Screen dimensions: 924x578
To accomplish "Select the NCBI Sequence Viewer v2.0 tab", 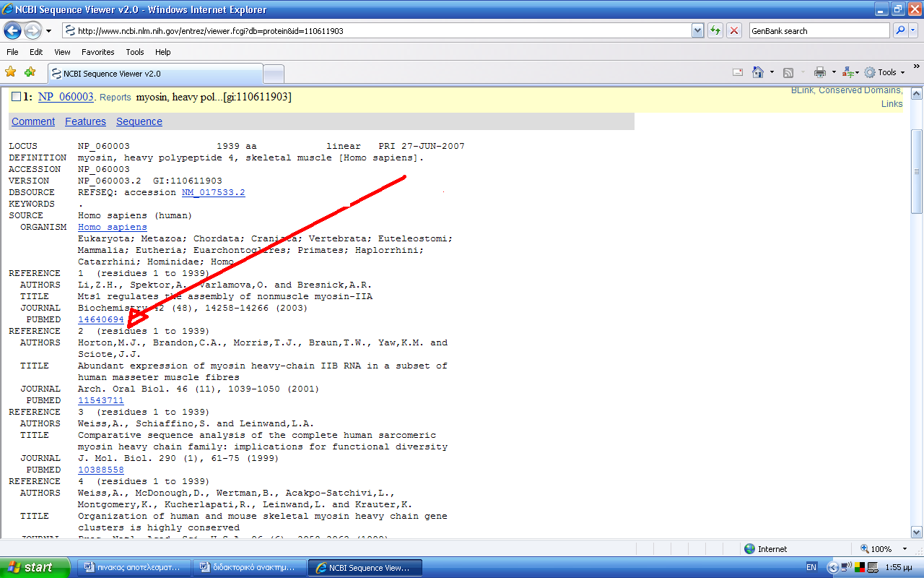I will pyautogui.click(x=155, y=74).
